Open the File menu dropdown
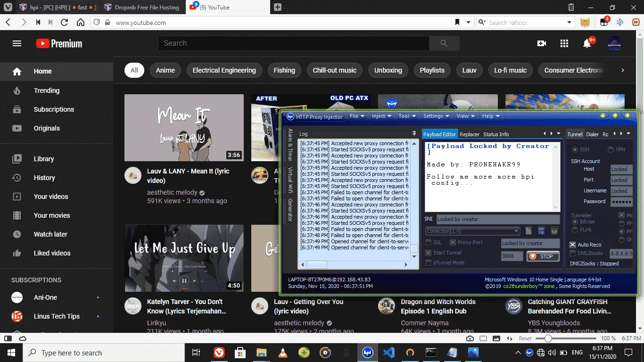 (x=356, y=116)
